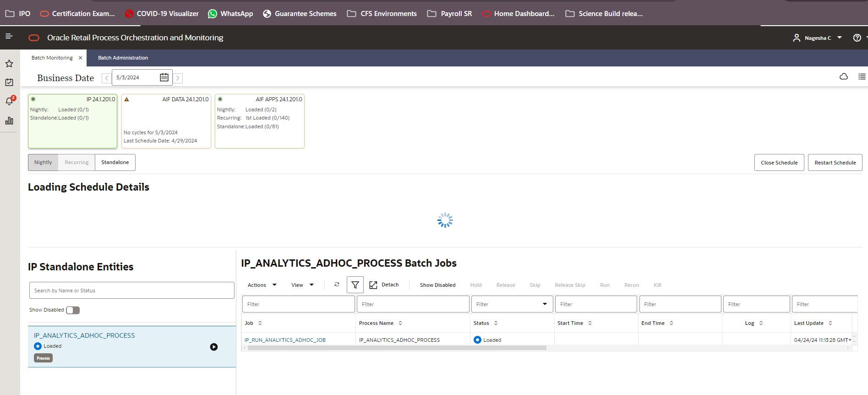Open the hamburger navigation menu
This screenshot has width=868, height=395.
[9, 36]
